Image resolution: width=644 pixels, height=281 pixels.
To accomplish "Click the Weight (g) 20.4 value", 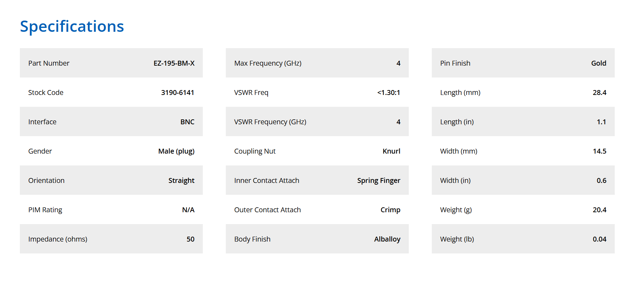I will click(599, 210).
